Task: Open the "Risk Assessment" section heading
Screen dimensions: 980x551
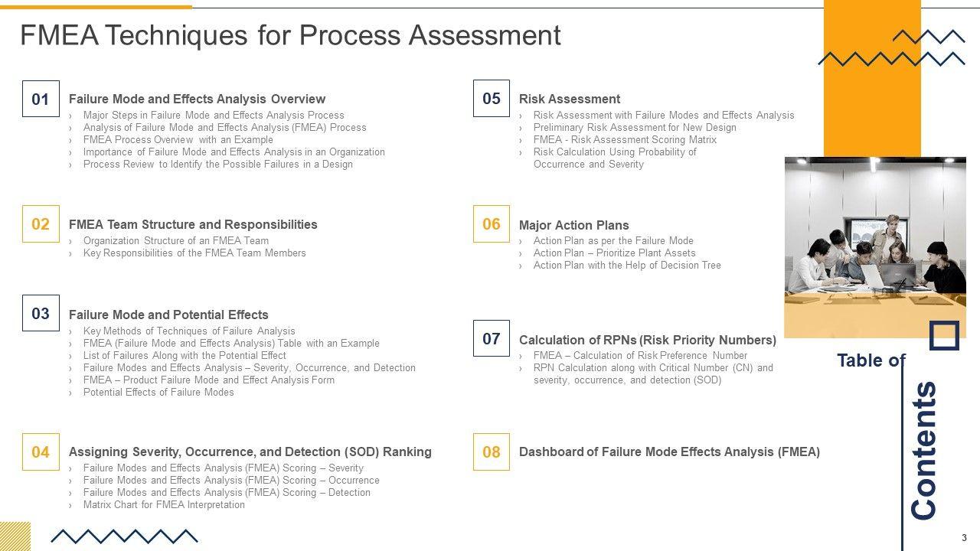Action: click(570, 99)
